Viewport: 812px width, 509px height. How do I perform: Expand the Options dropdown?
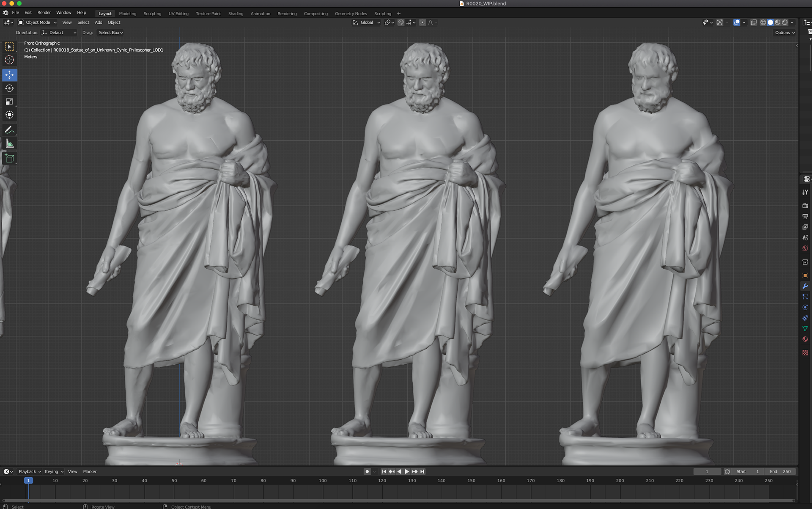point(785,33)
